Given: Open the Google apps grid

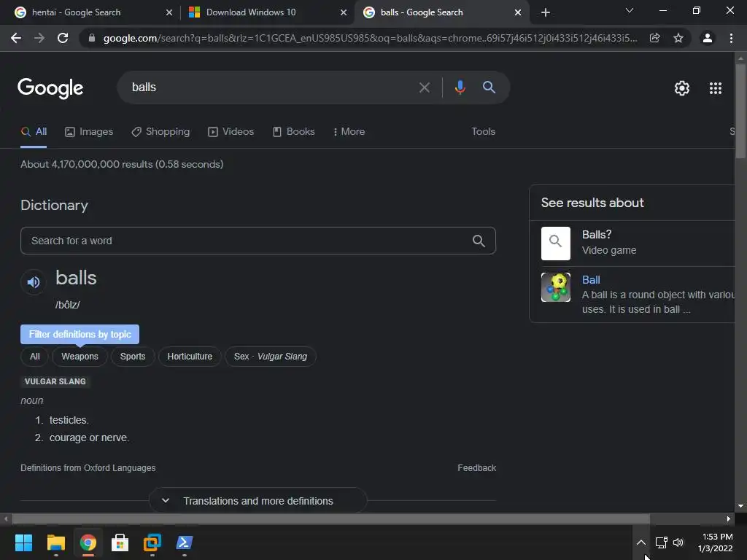Looking at the screenshot, I should 716,88.
